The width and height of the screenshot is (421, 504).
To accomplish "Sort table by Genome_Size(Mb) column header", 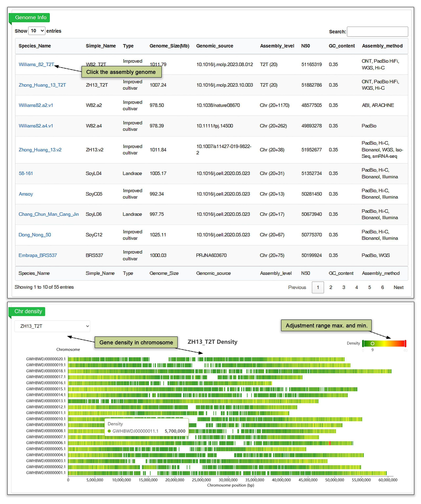I will coord(169,46).
